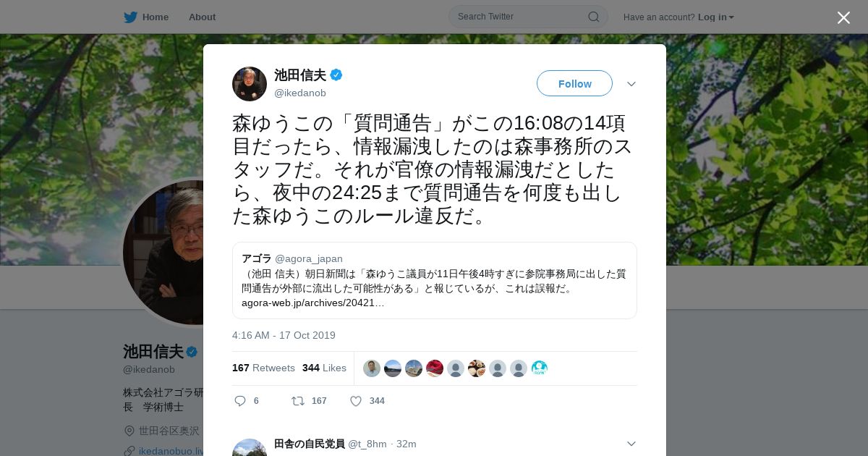The width and height of the screenshot is (868, 456).
Task: Click first liker avatar in the row
Action: (x=372, y=368)
